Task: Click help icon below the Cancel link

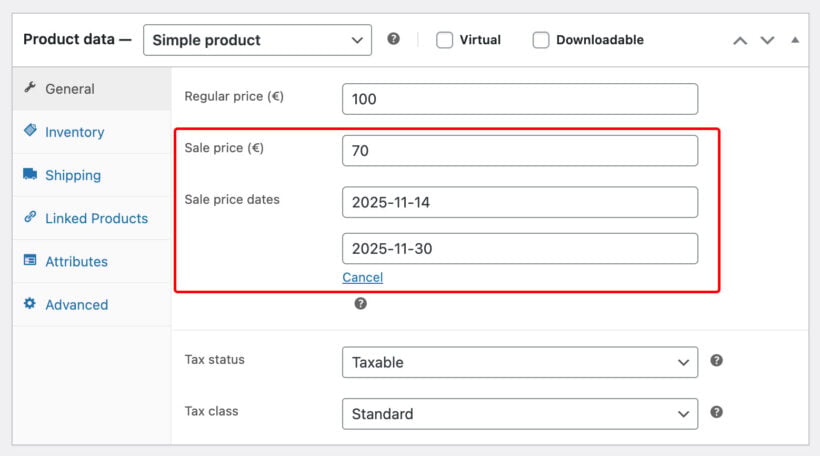Action: pos(360,303)
